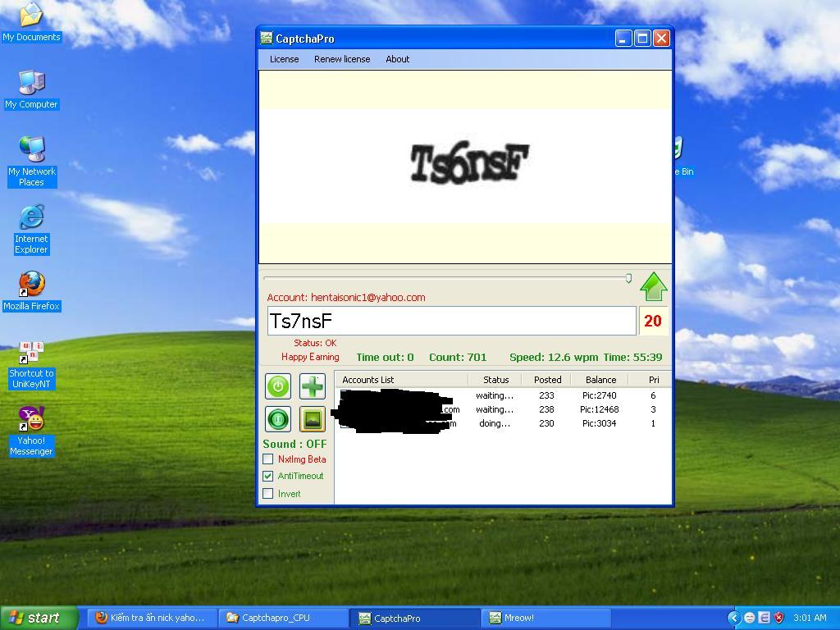
Task: Click the Happy Earning text
Action: click(x=310, y=357)
